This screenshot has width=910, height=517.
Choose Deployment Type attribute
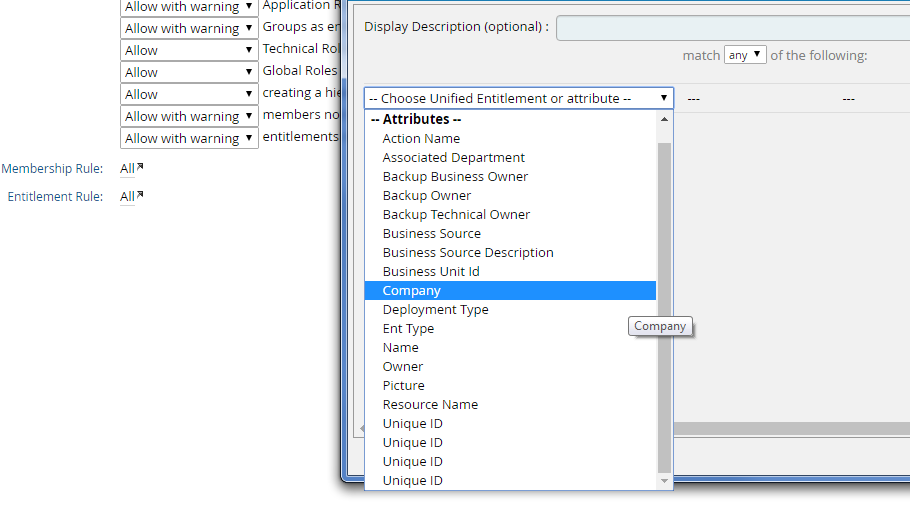[x=510, y=310]
